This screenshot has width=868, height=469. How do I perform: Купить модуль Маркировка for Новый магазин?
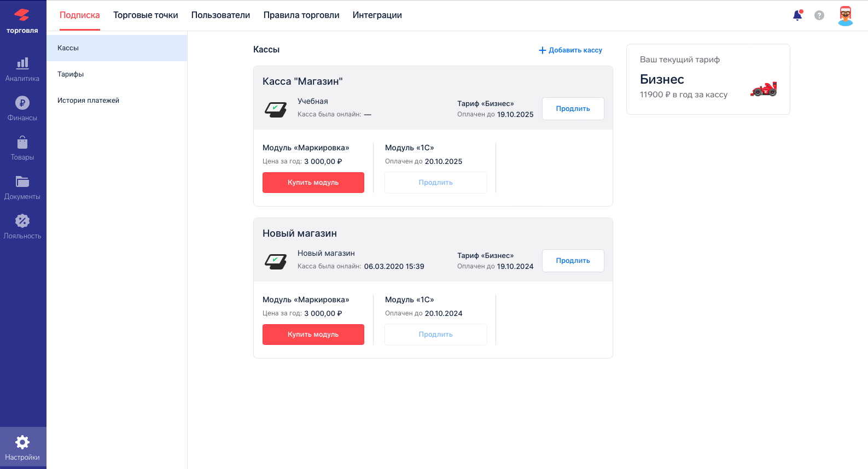tap(313, 335)
